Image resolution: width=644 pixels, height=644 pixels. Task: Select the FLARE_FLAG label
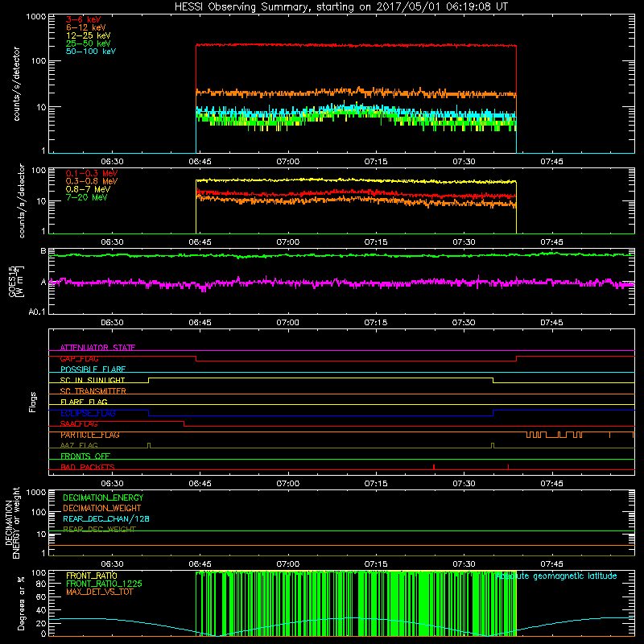coord(84,402)
